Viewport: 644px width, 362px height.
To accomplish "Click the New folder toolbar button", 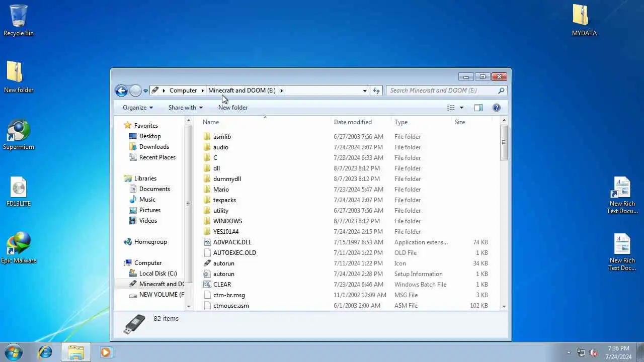I will [233, 108].
